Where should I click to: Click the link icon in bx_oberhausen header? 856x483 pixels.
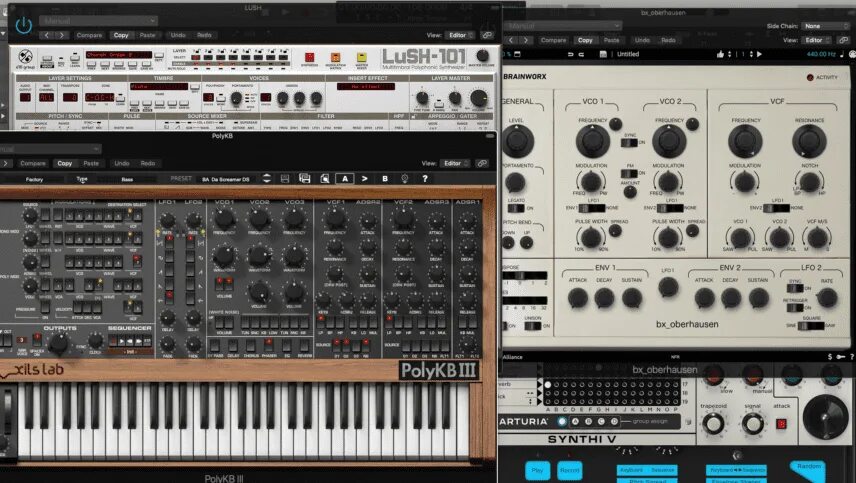843,40
